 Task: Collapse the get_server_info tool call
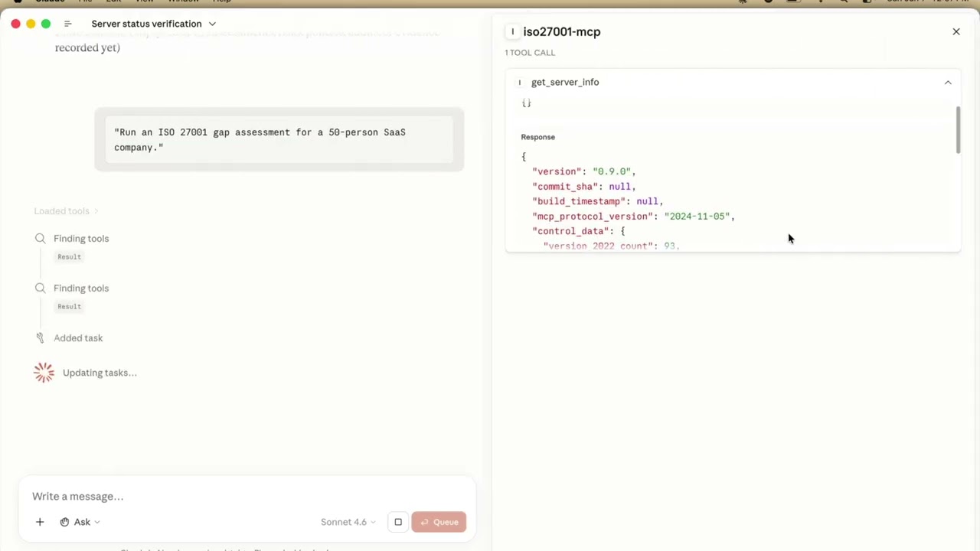[x=948, y=83]
